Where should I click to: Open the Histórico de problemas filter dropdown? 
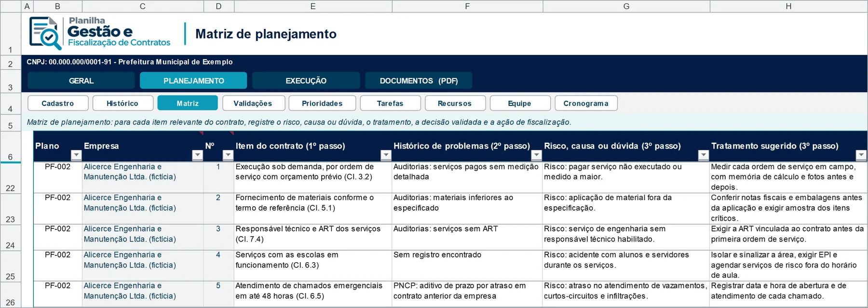coord(536,155)
